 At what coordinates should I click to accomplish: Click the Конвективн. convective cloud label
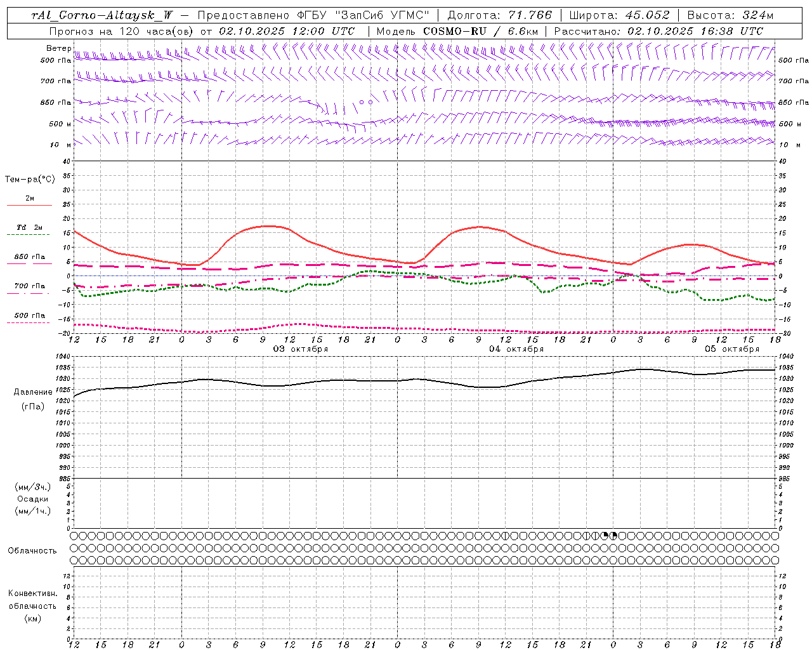coord(32,594)
